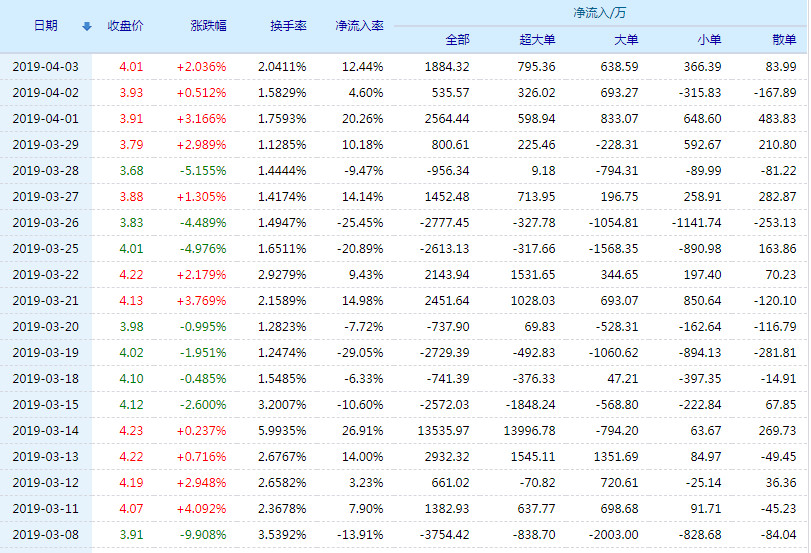This screenshot has height=553, width=811.
Task: Click the -9.908% change value
Action: coord(202,535)
